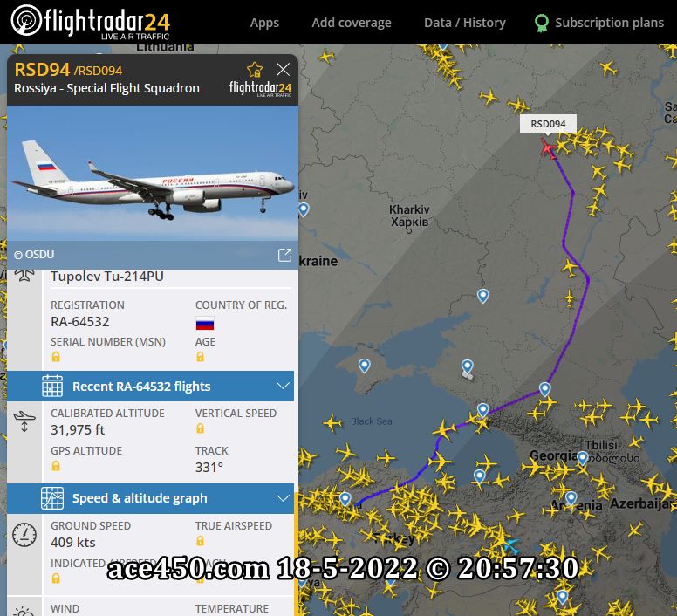The height and width of the screenshot is (616, 677).
Task: Expand Recent RA-64532 flights section
Action: [151, 386]
